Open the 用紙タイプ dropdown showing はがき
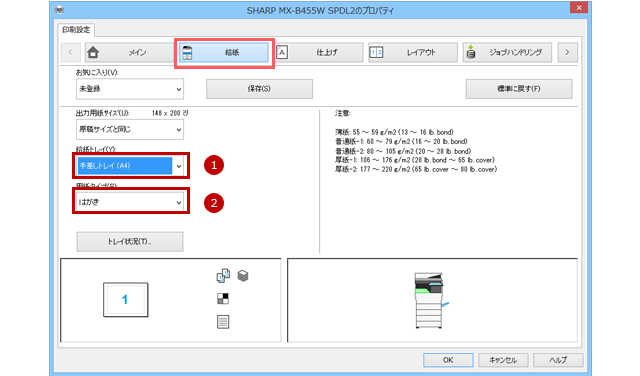 [x=131, y=202]
